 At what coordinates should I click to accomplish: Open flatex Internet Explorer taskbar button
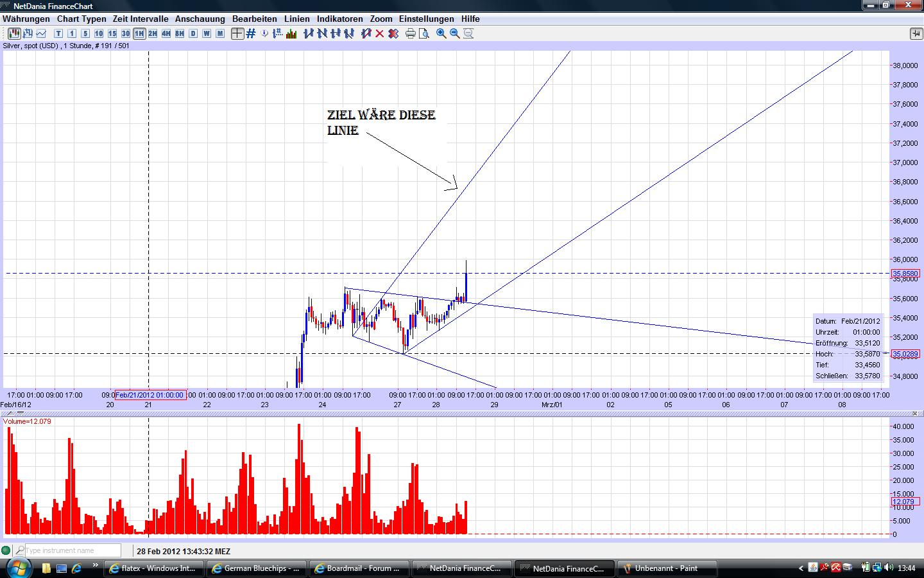tap(154, 568)
